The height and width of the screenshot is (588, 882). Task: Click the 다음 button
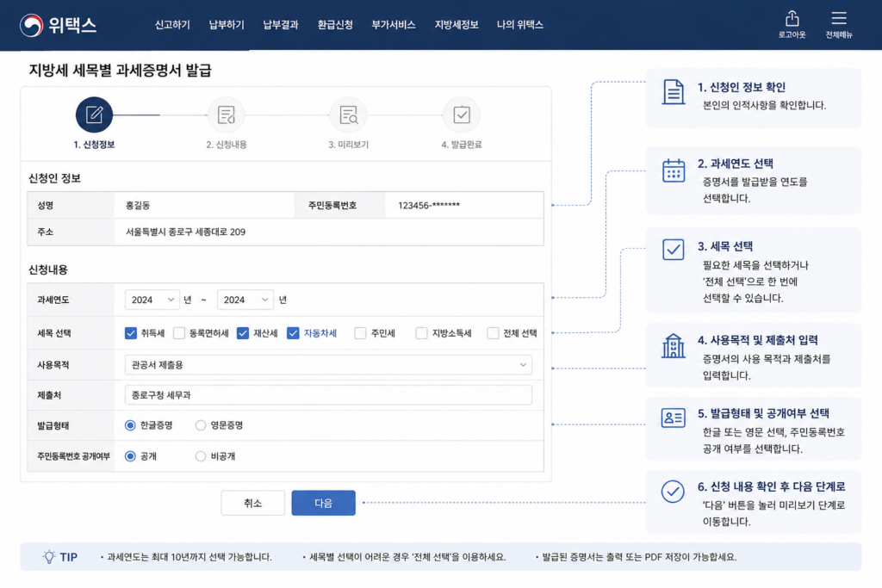click(324, 503)
